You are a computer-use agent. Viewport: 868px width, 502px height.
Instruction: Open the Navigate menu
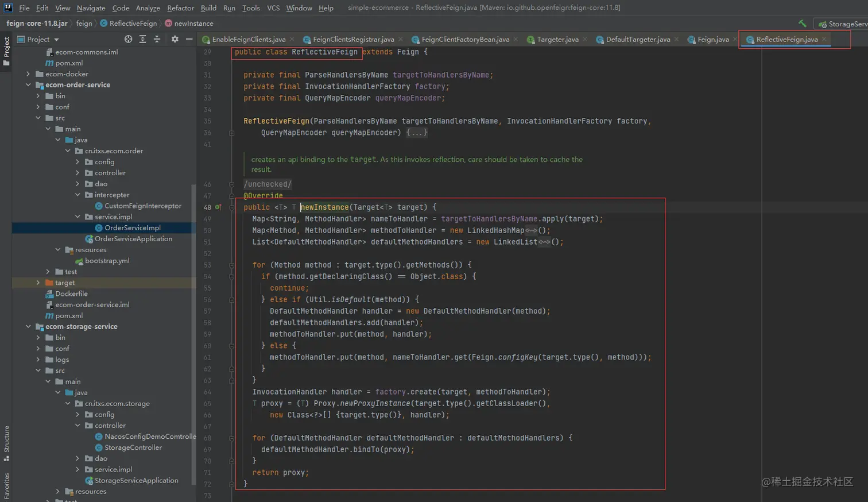pos(91,8)
